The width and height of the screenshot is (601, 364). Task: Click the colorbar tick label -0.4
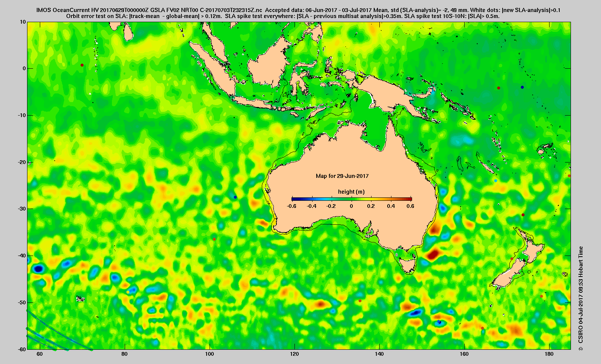(311, 206)
